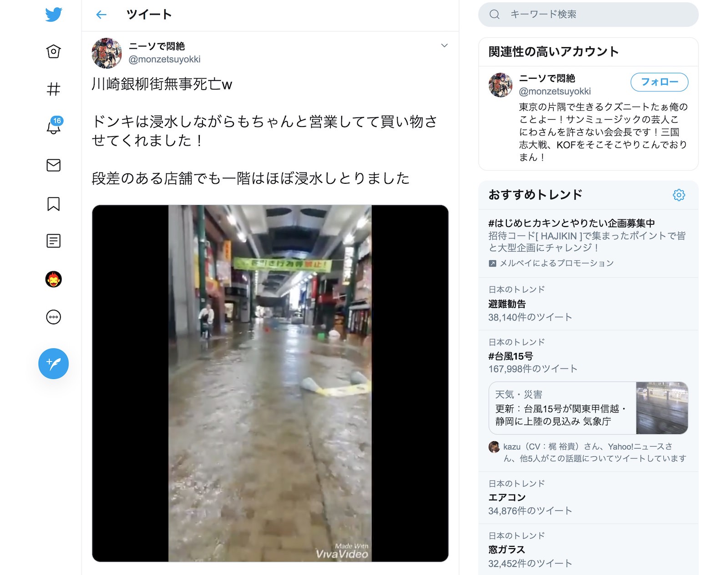Click the keyword search field
The width and height of the screenshot is (728, 575).
pos(588,15)
